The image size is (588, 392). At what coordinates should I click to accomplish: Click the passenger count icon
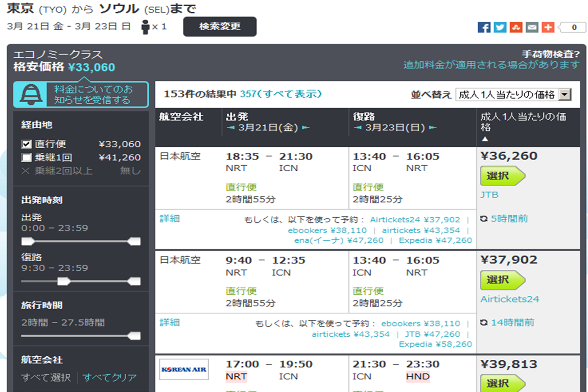146,27
